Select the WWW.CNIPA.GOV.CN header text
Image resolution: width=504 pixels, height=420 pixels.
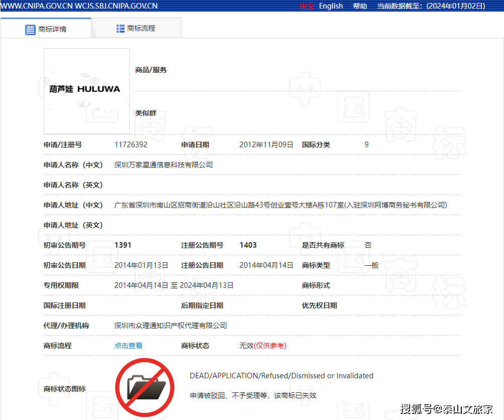[x=37, y=6]
